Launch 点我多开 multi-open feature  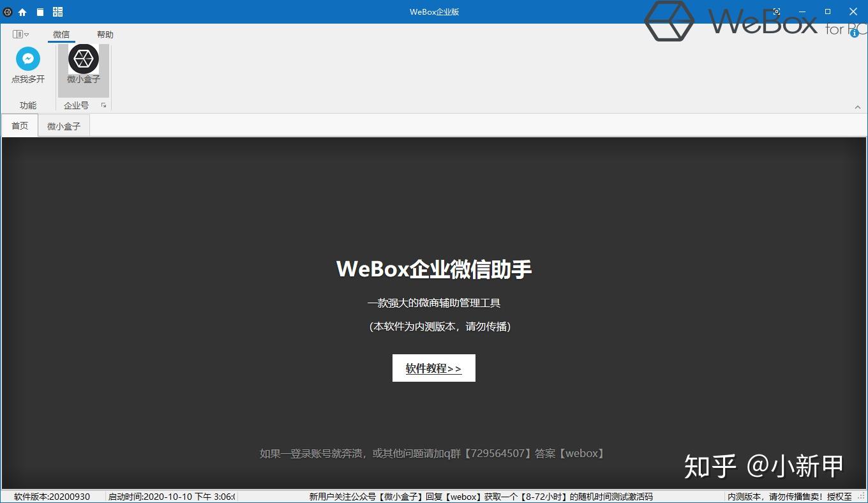tap(28, 66)
